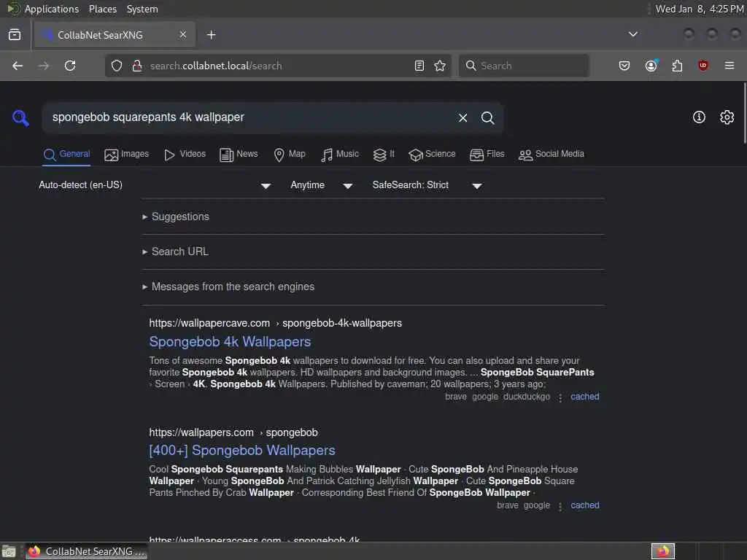This screenshot has width=747, height=560.
Task: List all tabs chevron
Action: pyautogui.click(x=633, y=34)
